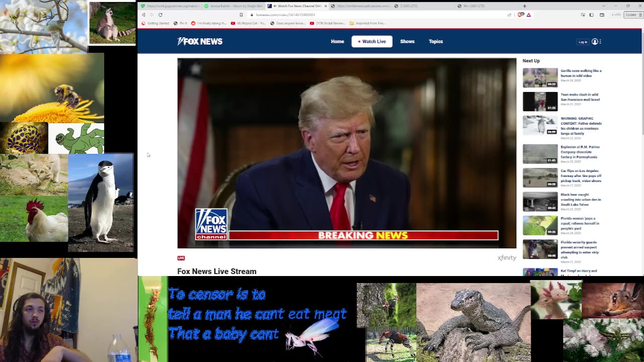Click the browser back arrow

(143, 15)
